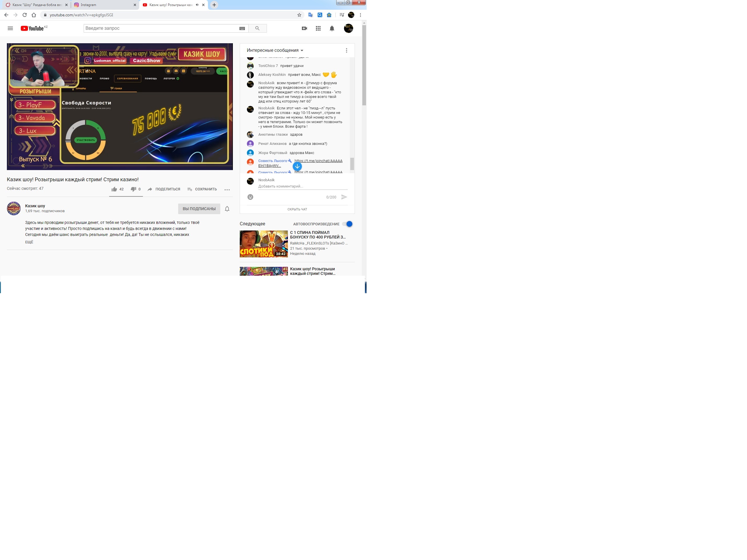The image size is (747, 560).
Task: Reload the page in browser
Action: (x=24, y=15)
